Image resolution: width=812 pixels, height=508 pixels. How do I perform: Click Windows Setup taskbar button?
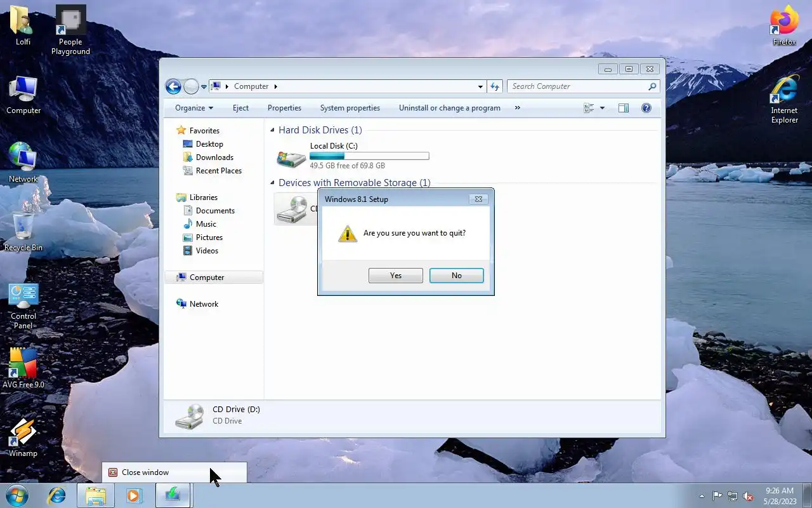pyautogui.click(x=173, y=495)
